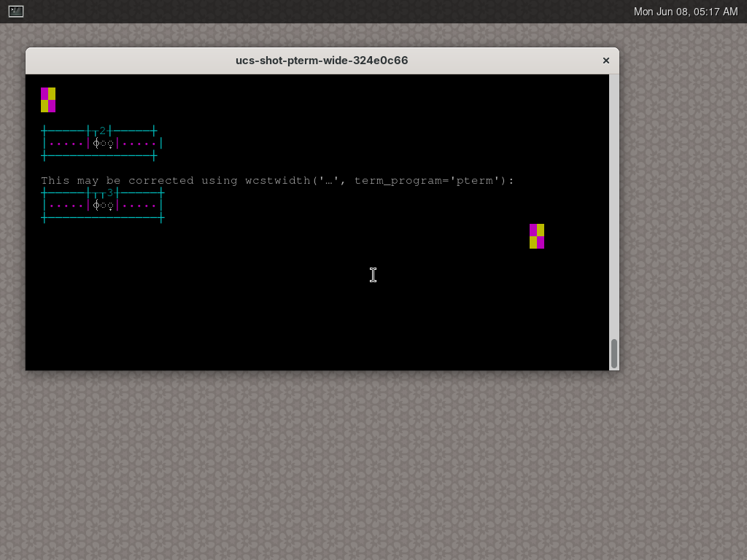
Task: Click the clock showing Mon Jun 08, 05:17 AM
Action: tap(685, 12)
